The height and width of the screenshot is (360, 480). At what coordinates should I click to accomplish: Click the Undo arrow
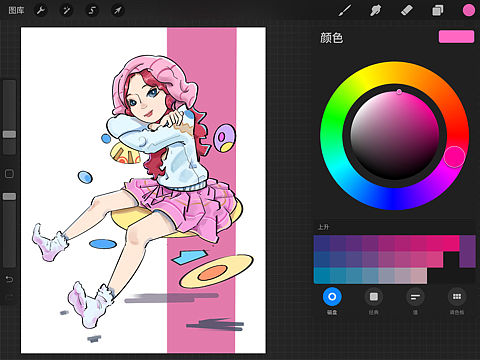click(9, 279)
